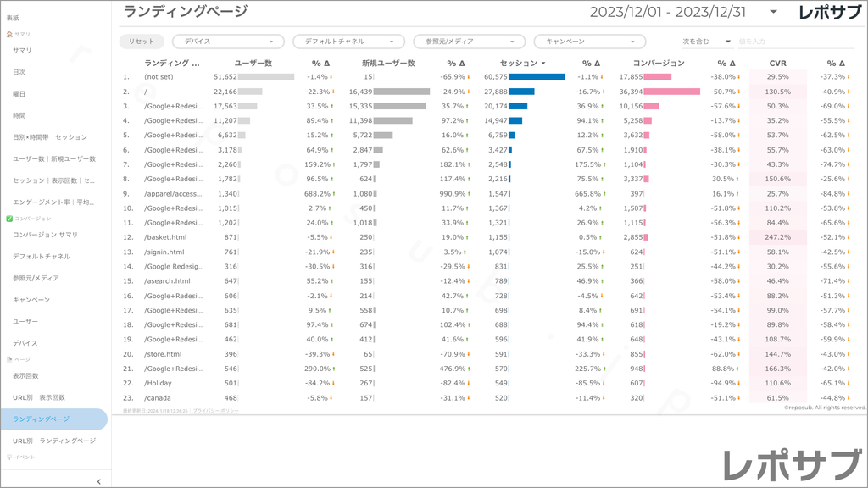868x488 pixels.
Task: Collapse the sidebar with the chevron arrow
Action: pos(98,481)
